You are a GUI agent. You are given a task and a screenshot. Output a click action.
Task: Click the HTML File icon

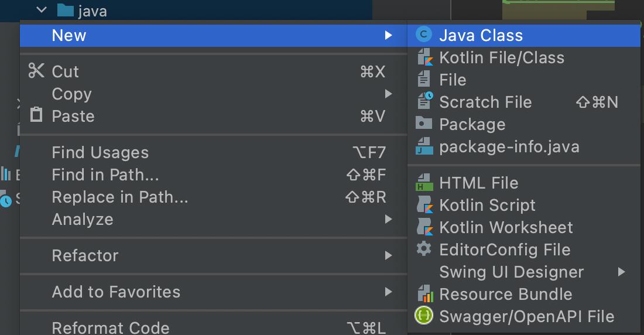tap(424, 182)
